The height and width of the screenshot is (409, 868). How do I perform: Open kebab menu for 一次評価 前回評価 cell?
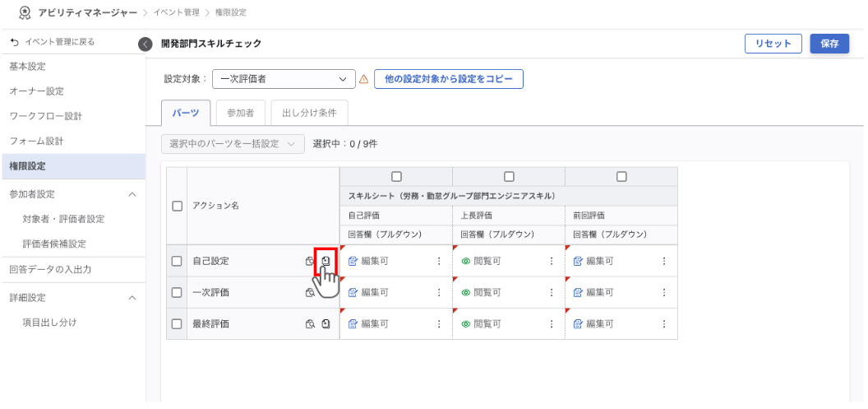(x=664, y=293)
